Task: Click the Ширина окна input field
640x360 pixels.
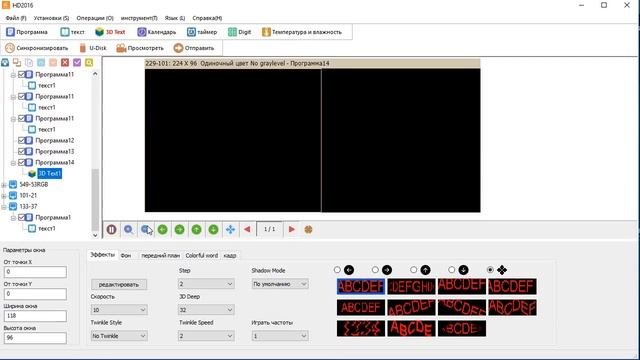Action: coord(35,316)
